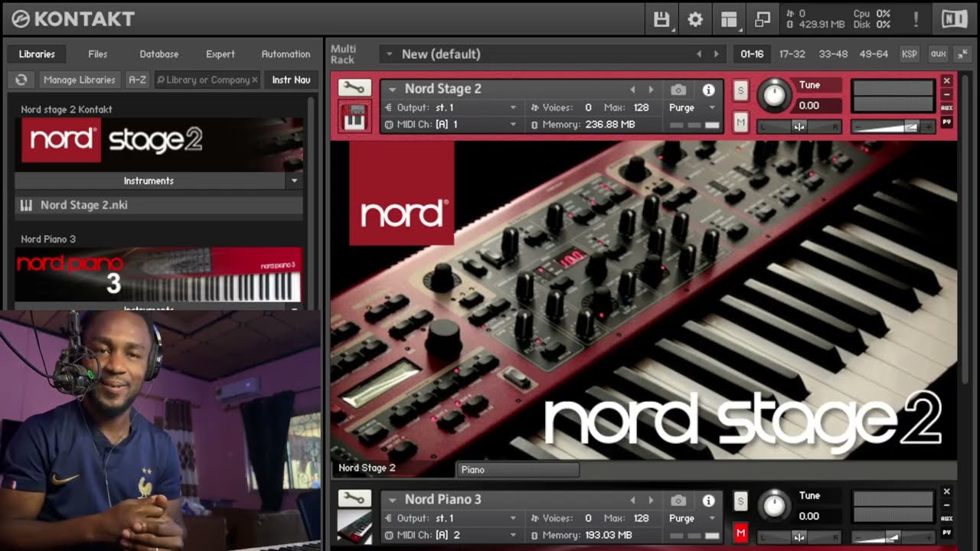Collapse all instrument headers in rack
Screen dimensions: 980x551
coord(962,54)
